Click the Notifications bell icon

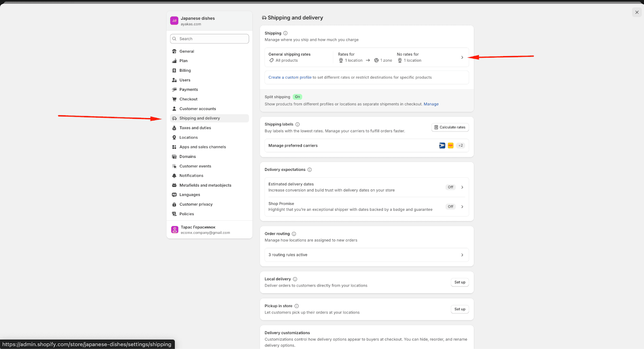pyautogui.click(x=174, y=176)
